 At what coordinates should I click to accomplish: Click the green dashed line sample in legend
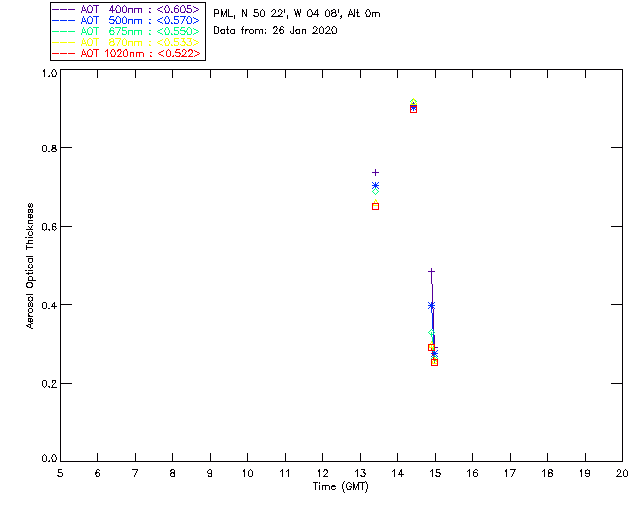pos(64,31)
